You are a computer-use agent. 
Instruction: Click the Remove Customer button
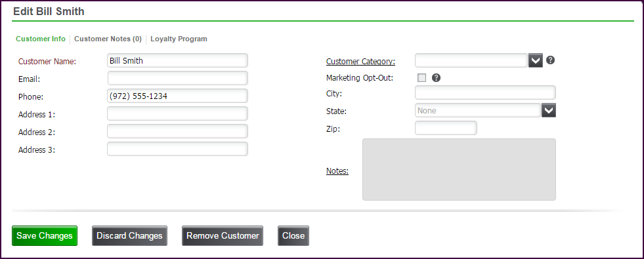click(x=223, y=235)
